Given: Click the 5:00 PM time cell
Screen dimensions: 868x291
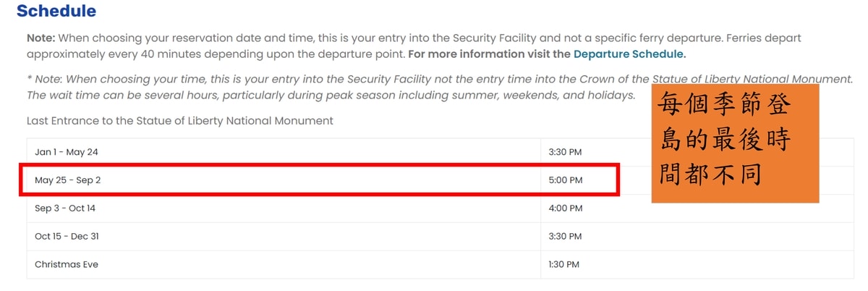Looking at the screenshot, I should tap(566, 180).
